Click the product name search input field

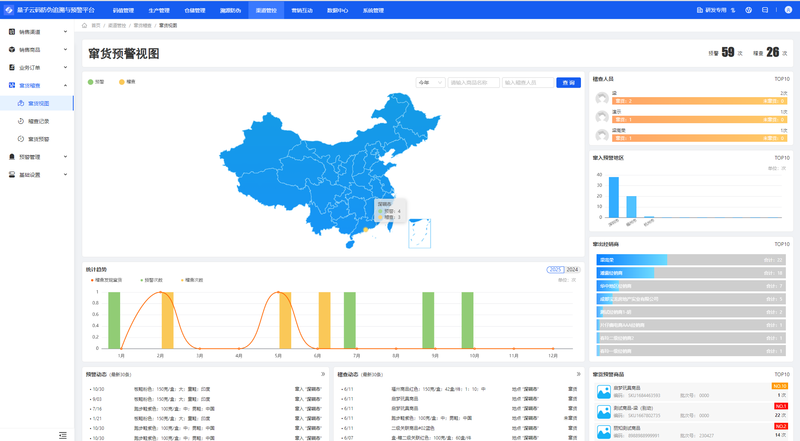[x=473, y=83]
